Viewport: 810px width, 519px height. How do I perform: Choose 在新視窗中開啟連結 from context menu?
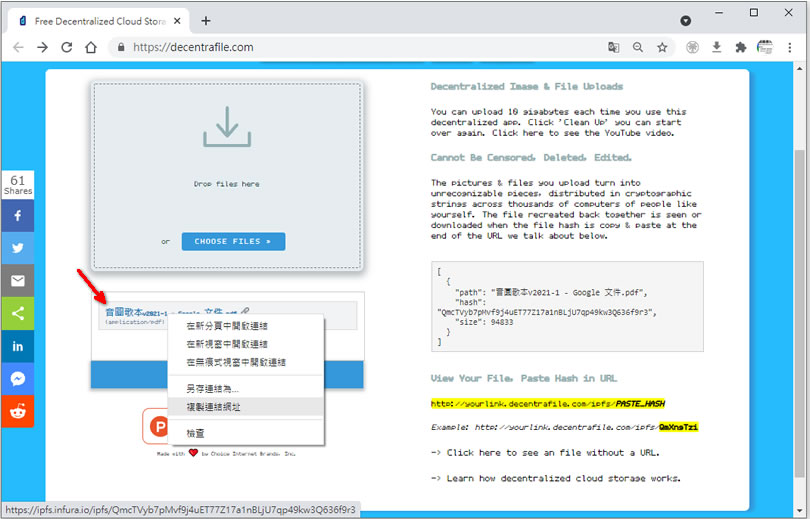click(246, 344)
